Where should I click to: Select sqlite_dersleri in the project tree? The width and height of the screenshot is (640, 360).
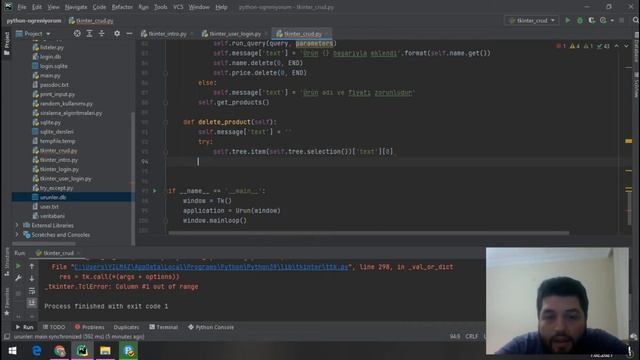coord(57,131)
